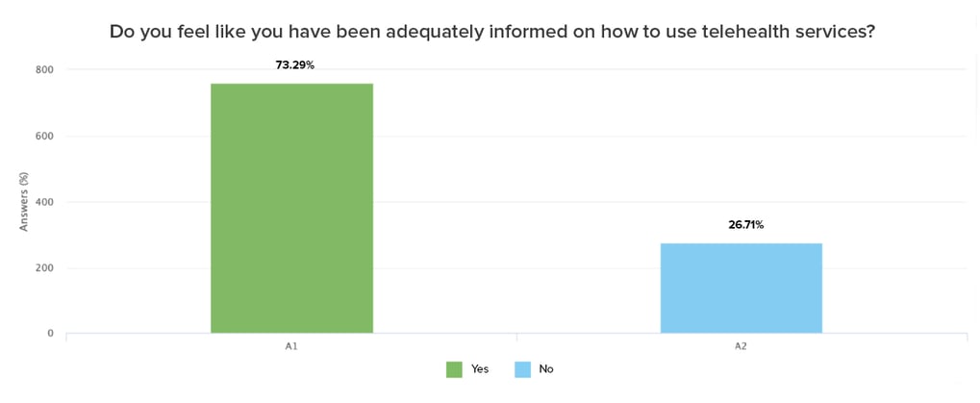Viewport: 980px width, 403px height.
Task: Select the blue A2 bar
Action: pos(741,289)
